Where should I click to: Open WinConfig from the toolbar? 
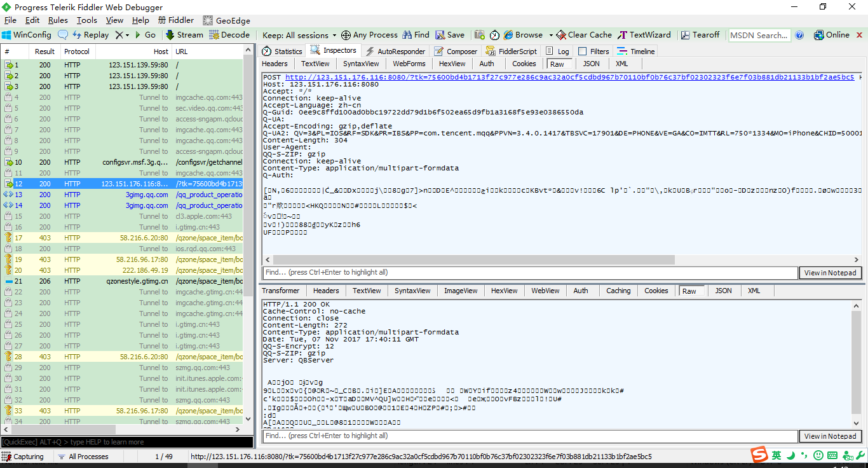pyautogui.click(x=27, y=35)
